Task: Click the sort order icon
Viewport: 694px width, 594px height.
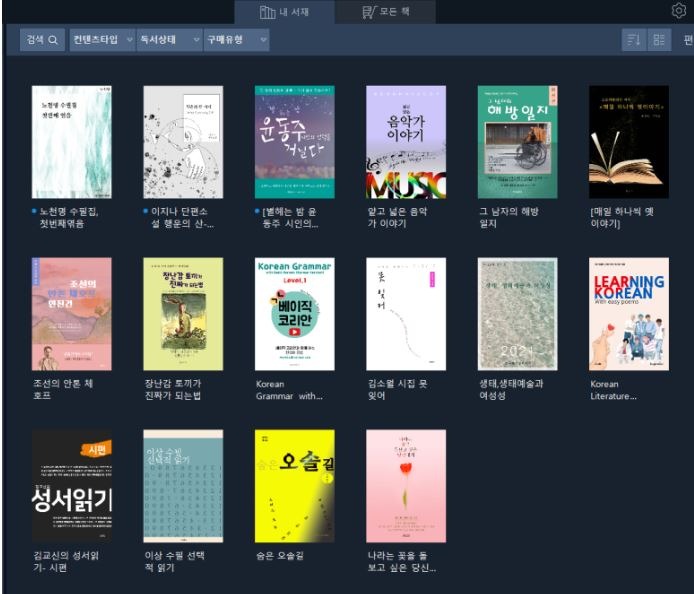Action: pos(633,40)
